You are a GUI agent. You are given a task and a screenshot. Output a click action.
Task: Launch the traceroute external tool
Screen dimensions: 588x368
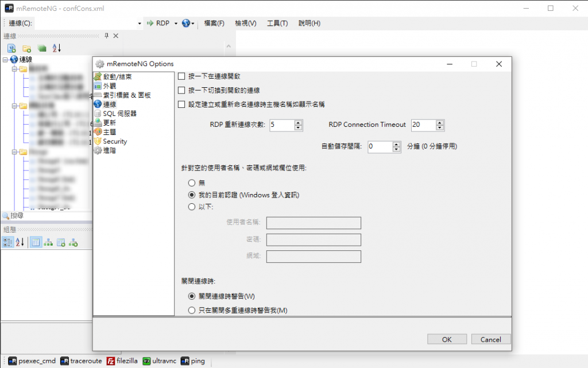pos(82,361)
